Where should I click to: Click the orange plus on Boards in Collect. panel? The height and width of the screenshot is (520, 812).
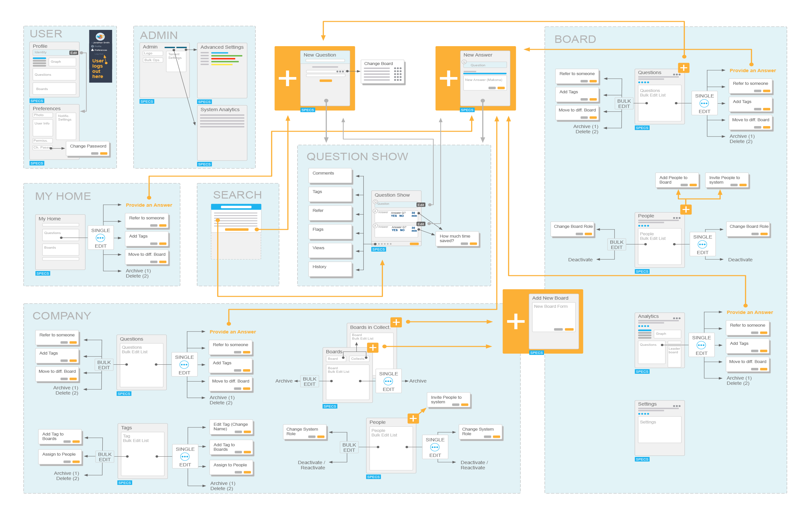396,322
